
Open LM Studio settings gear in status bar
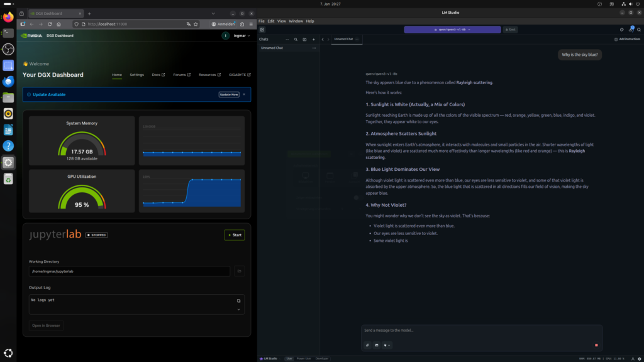[639, 359]
